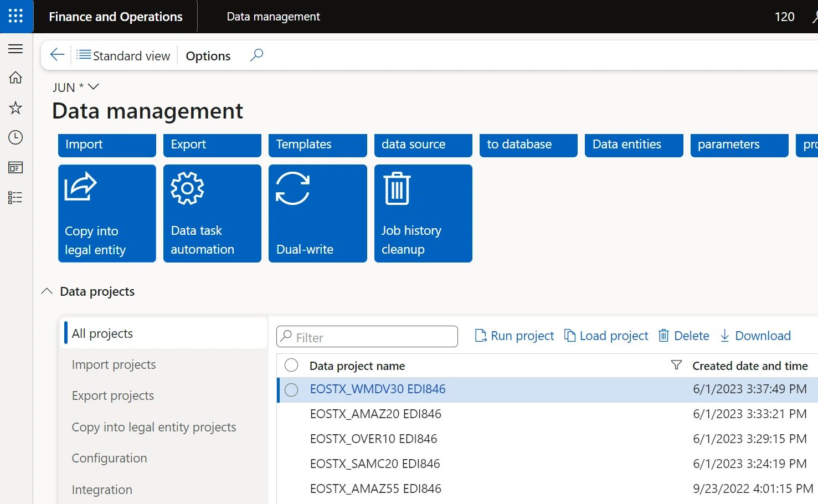
Task: Sort by Created date and time column
Action: pyautogui.click(x=750, y=366)
